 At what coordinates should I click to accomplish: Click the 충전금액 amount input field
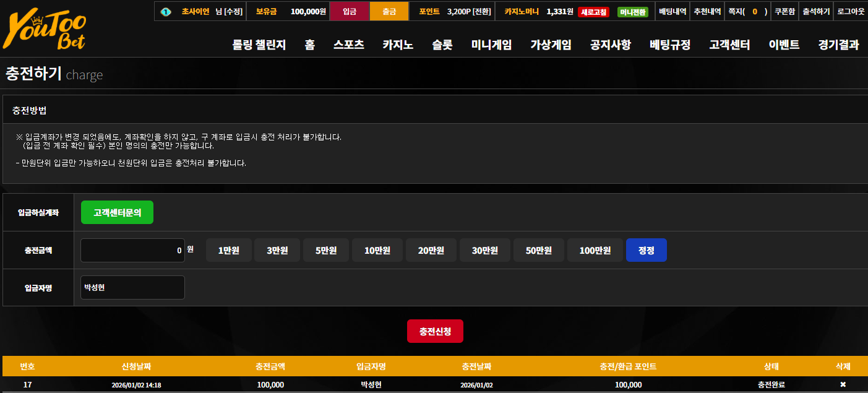pos(132,250)
